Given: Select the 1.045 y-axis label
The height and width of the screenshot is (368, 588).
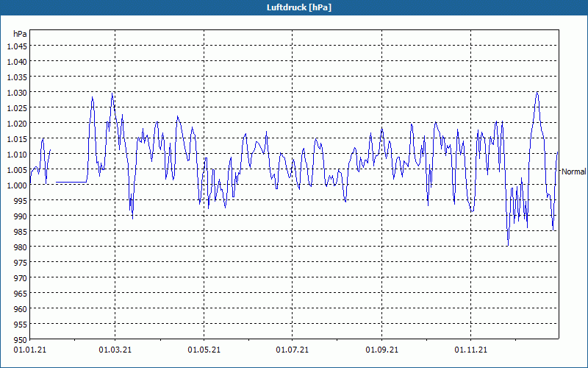Looking at the screenshot, I should (17, 46).
